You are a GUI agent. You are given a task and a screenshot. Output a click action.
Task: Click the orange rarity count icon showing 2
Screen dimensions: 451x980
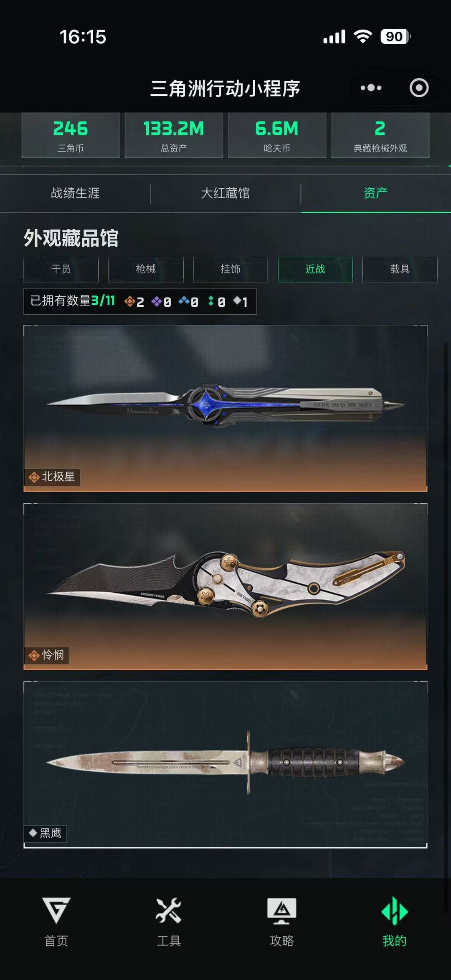[x=129, y=301]
